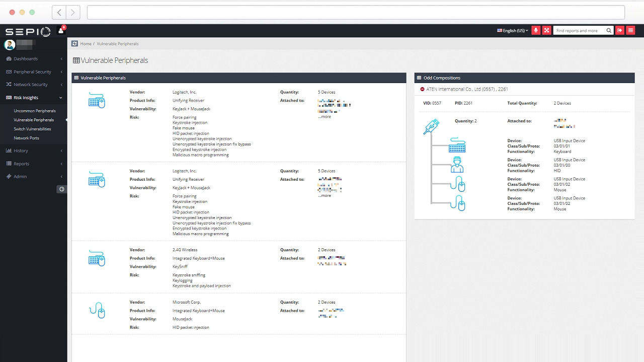Toggle fullscreen using the expand icon
Screen dimensions: 644x362
click(546, 30)
